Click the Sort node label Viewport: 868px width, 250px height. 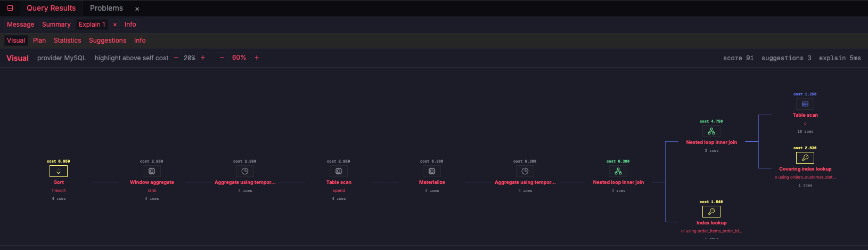(x=59, y=182)
